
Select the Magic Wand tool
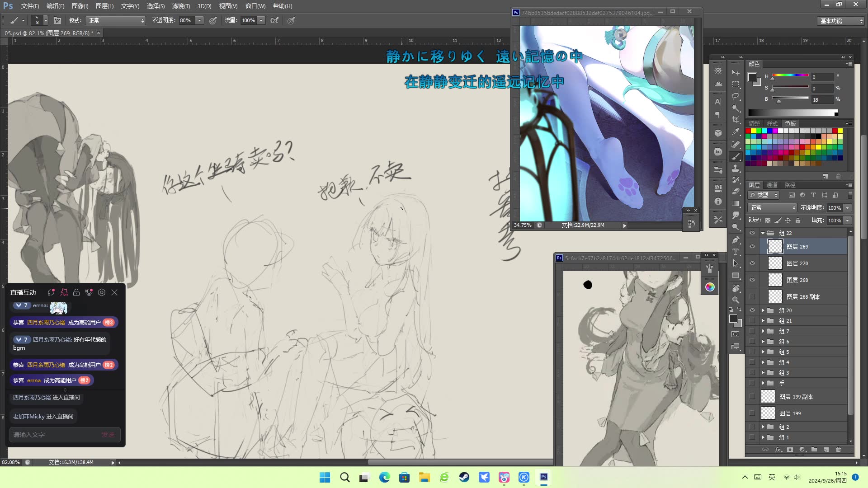[736, 108]
